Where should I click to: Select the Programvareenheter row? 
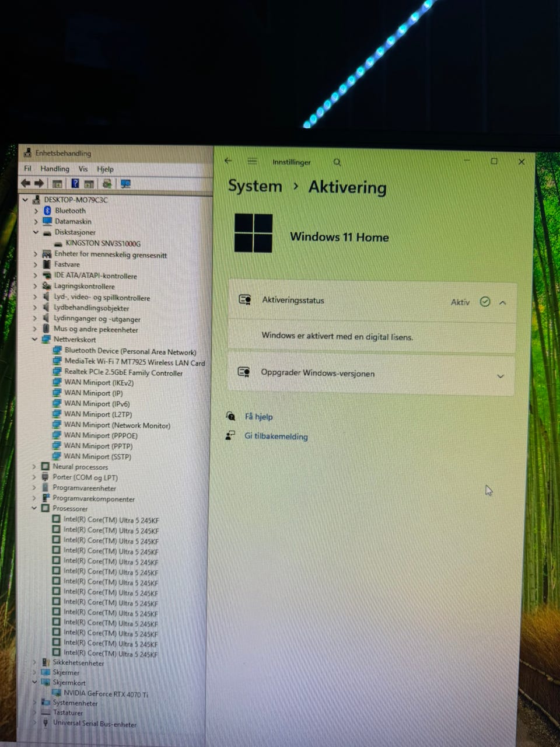point(84,488)
